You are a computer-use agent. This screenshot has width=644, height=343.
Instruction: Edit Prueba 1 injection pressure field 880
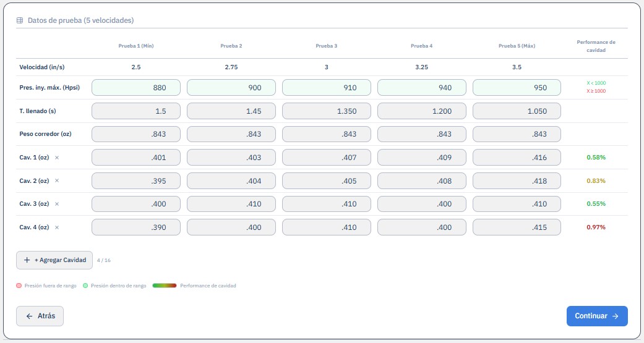coord(136,87)
